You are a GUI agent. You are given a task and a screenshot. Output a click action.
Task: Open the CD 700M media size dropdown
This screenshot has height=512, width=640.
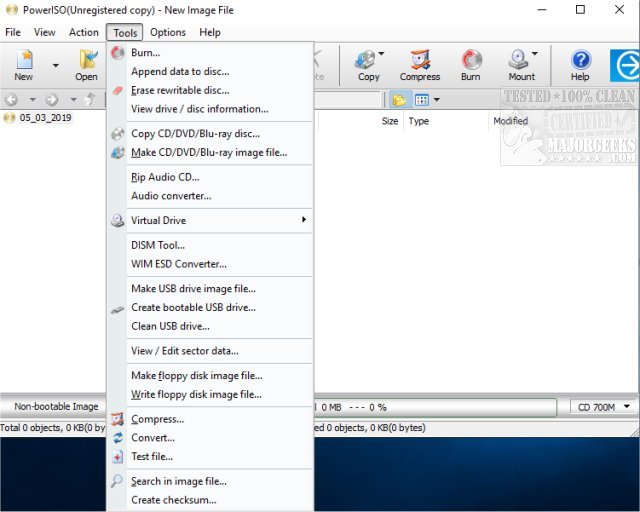(x=604, y=407)
